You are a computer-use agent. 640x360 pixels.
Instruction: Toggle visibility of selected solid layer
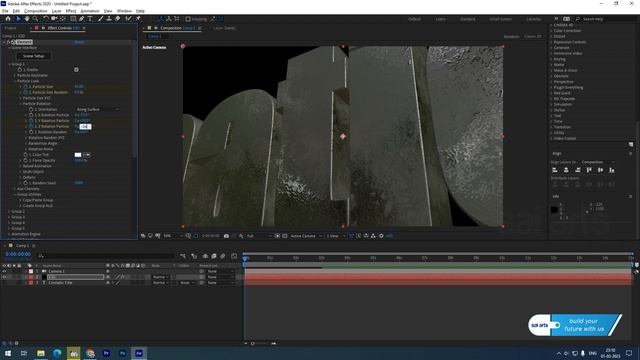point(4,277)
